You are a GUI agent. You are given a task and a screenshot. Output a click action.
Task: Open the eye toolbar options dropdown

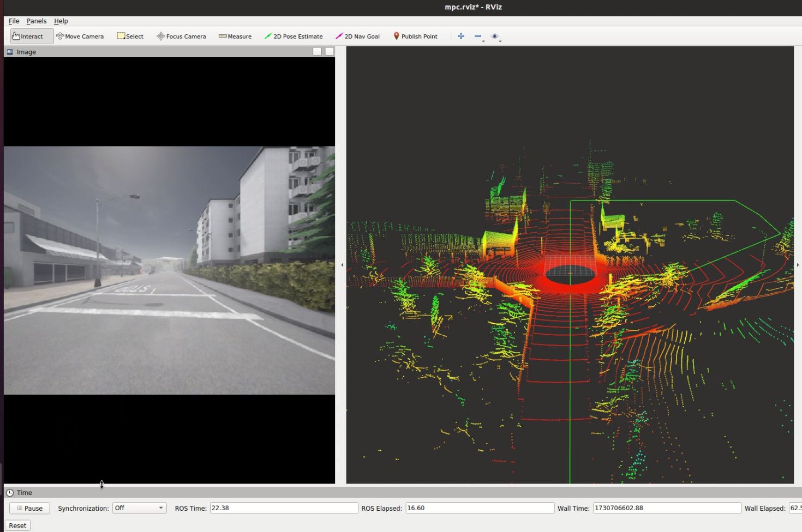(495, 37)
